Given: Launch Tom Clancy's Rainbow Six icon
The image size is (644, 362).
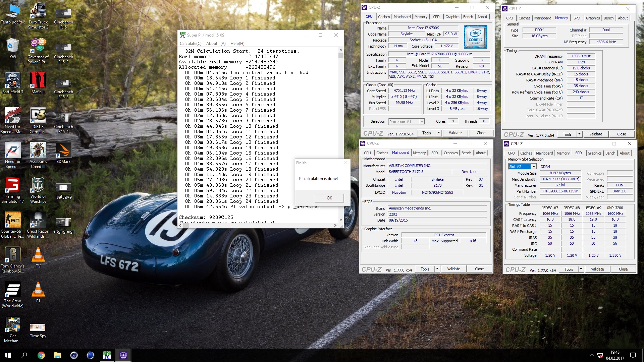Looking at the screenshot, I should click(x=13, y=260).
